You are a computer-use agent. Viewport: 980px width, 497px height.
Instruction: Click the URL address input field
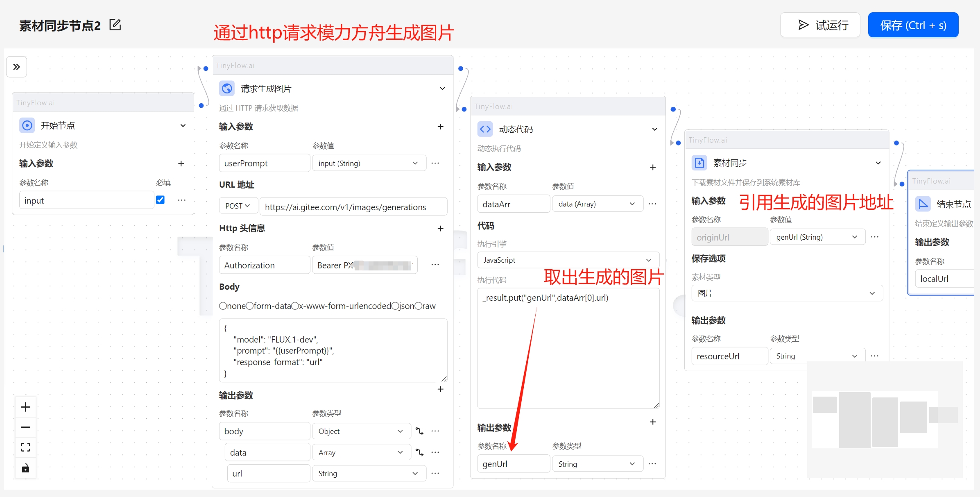click(x=353, y=207)
